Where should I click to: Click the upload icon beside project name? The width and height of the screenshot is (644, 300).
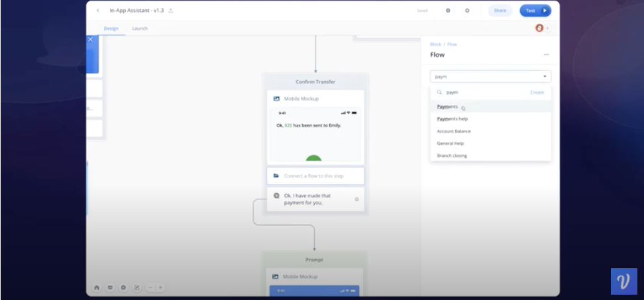tap(171, 11)
